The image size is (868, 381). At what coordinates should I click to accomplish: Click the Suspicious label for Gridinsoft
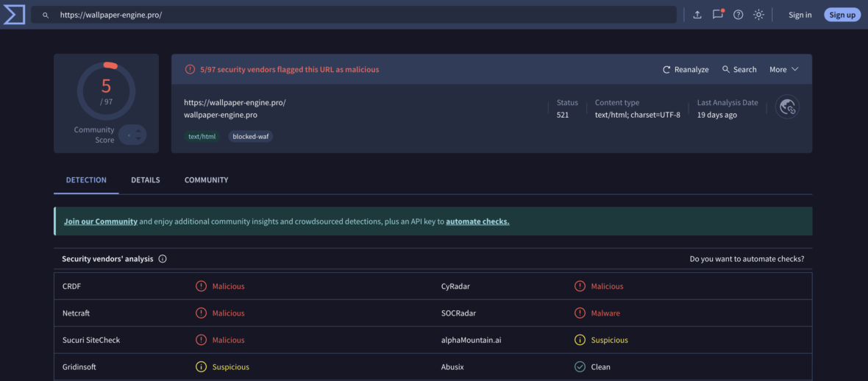click(231, 366)
